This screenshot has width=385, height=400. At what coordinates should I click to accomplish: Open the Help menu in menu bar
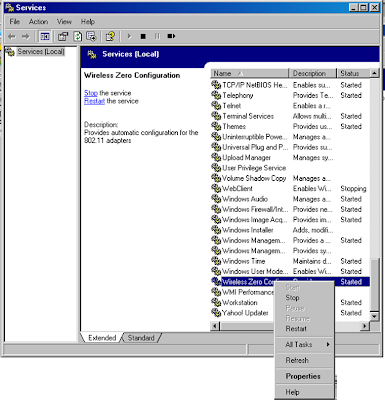(x=88, y=22)
